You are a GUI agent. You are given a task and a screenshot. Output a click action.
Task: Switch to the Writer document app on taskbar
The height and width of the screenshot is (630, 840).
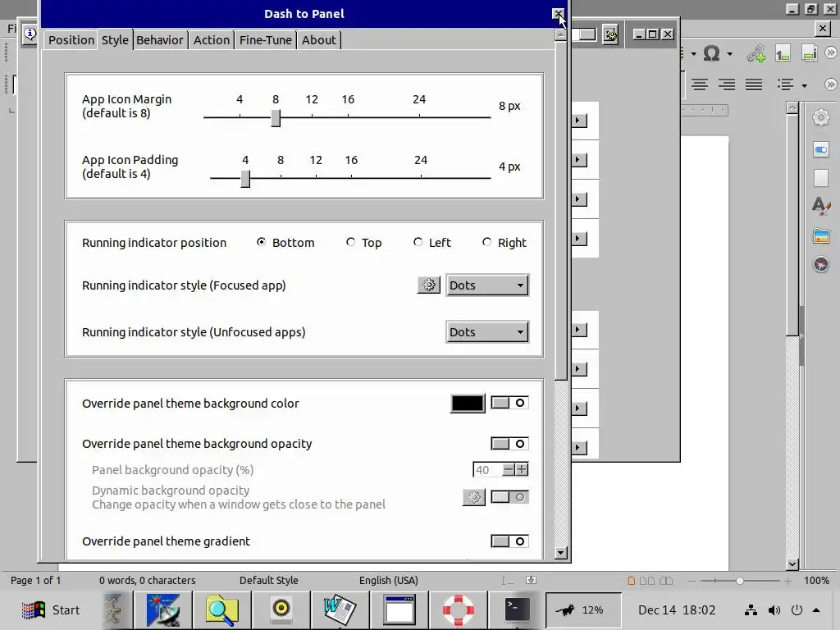tap(340, 609)
